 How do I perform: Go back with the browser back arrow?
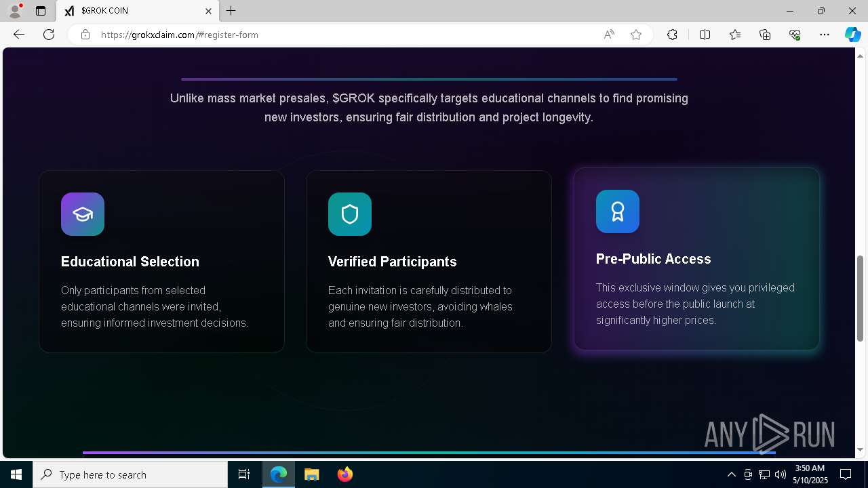click(19, 35)
